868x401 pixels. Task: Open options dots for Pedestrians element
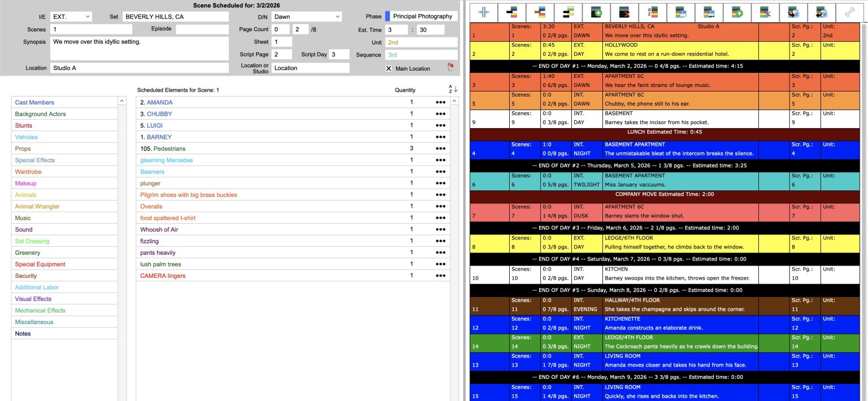(440, 149)
